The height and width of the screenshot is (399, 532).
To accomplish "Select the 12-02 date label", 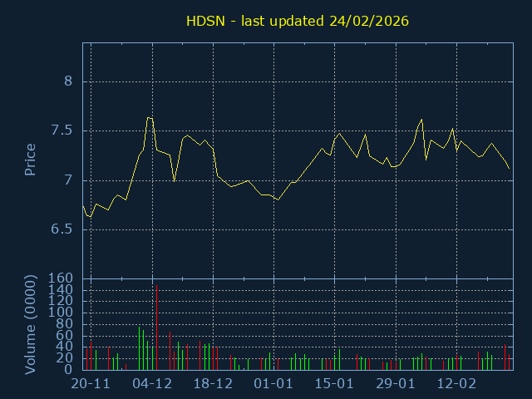I will (456, 384).
